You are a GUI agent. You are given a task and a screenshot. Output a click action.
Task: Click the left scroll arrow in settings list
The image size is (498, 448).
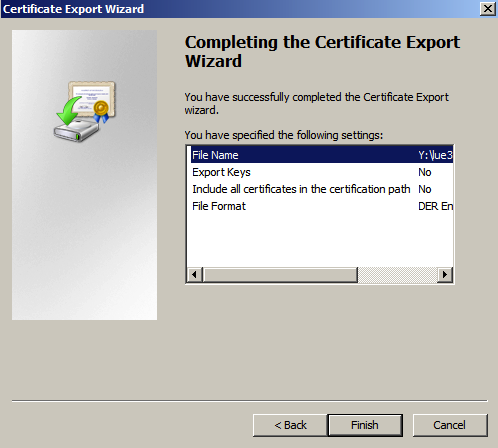click(x=195, y=275)
